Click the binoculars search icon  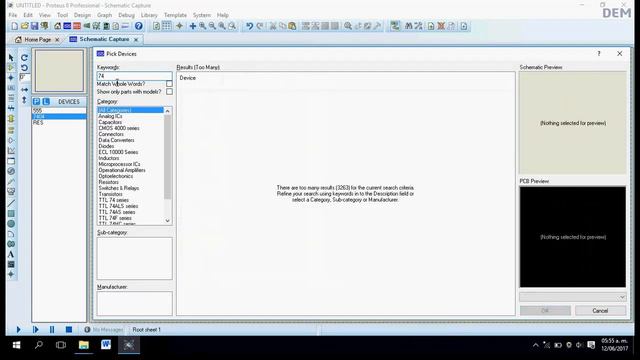(409, 26)
